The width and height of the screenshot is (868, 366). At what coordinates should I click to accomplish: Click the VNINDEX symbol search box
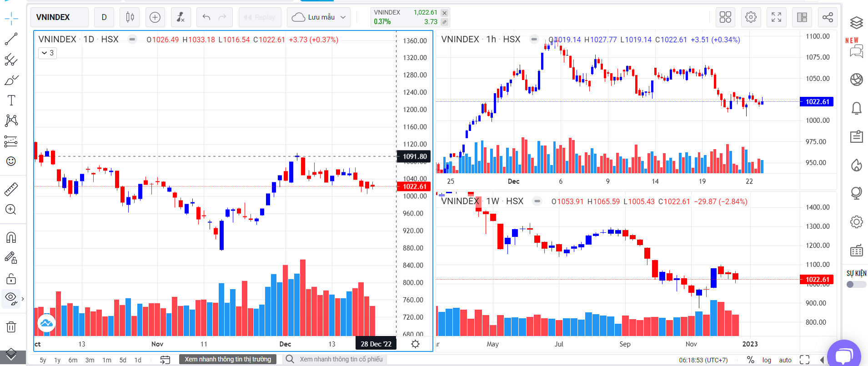click(x=60, y=17)
